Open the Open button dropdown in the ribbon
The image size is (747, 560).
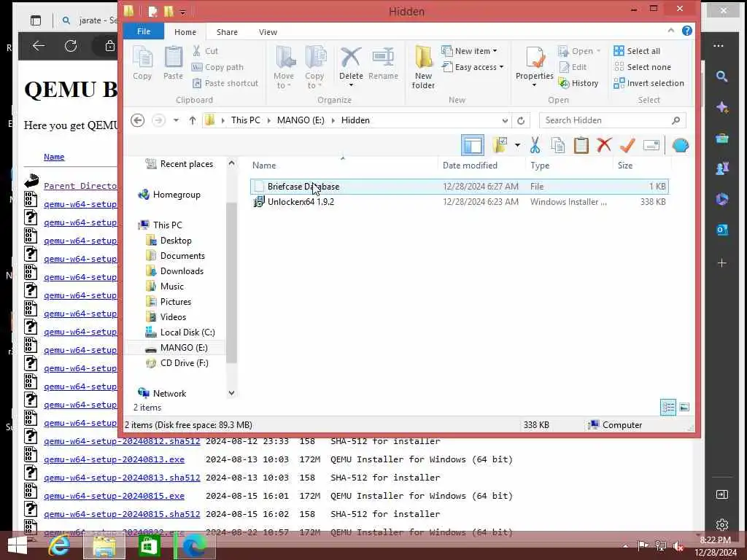point(598,51)
